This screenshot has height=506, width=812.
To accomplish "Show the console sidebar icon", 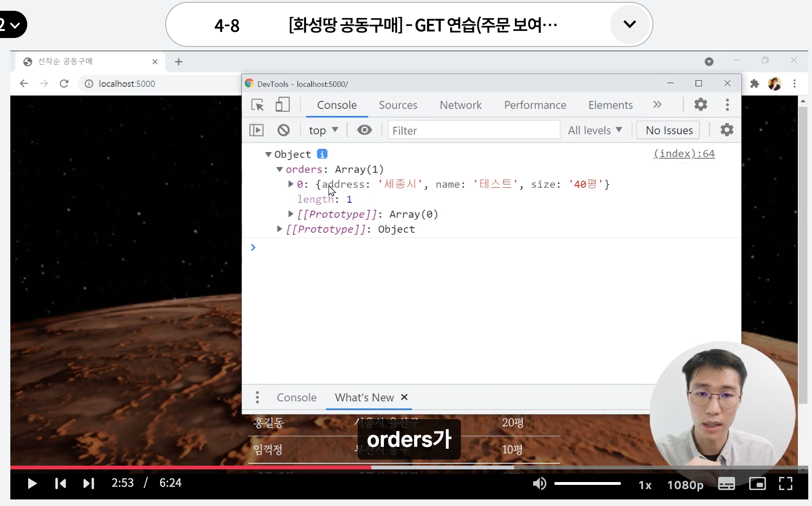I will click(x=256, y=130).
